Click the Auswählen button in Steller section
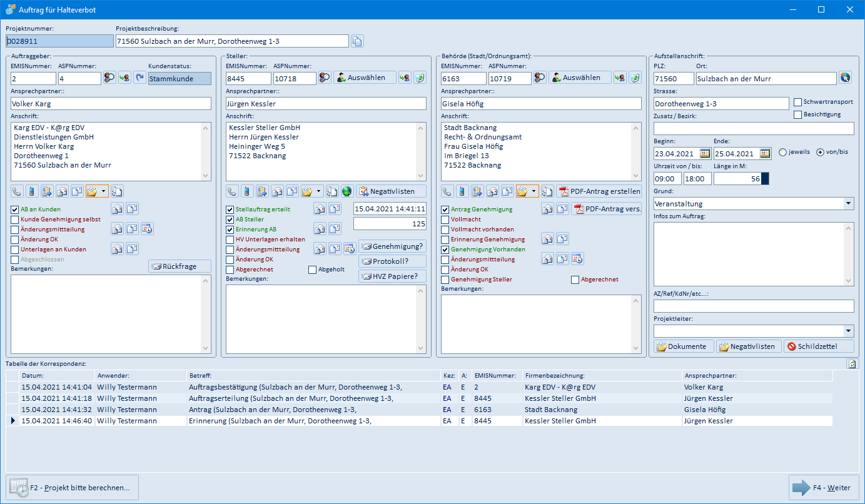The height and width of the screenshot is (504, 865). click(x=365, y=78)
